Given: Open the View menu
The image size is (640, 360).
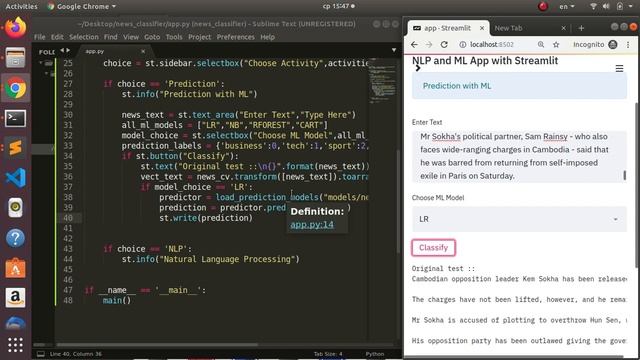Looking at the screenshot, I should point(131,37).
